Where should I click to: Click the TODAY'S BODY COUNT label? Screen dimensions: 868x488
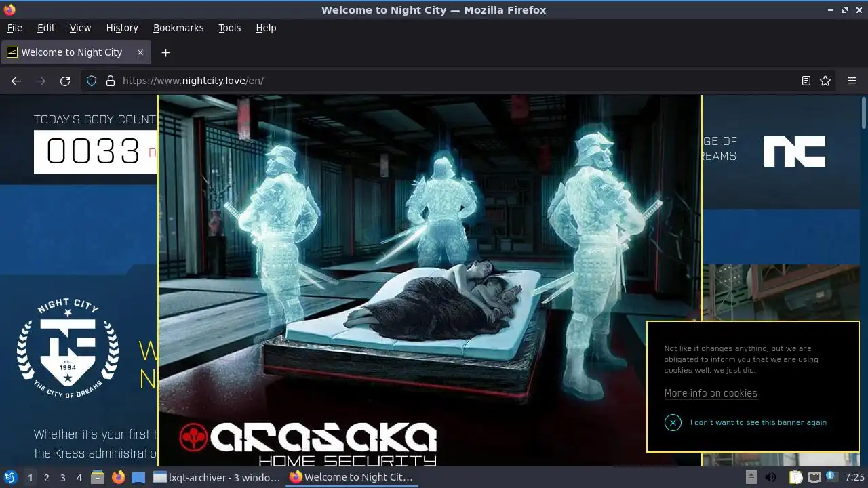(95, 119)
